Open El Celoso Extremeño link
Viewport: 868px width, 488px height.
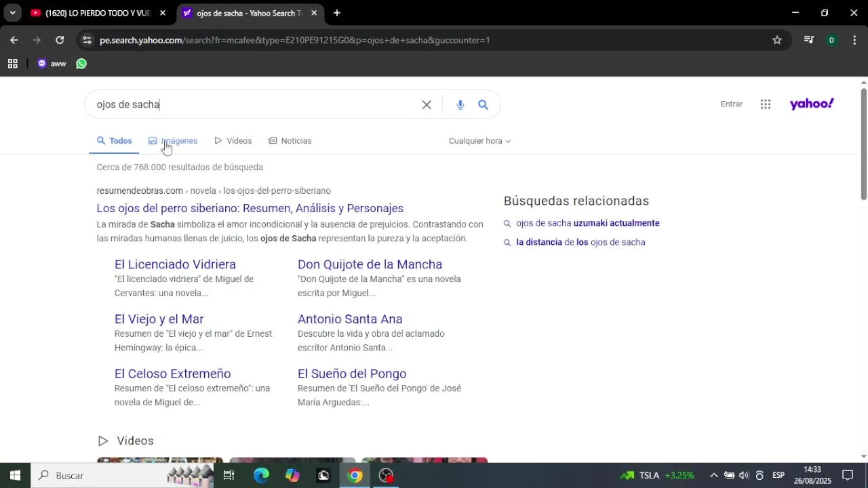click(172, 374)
